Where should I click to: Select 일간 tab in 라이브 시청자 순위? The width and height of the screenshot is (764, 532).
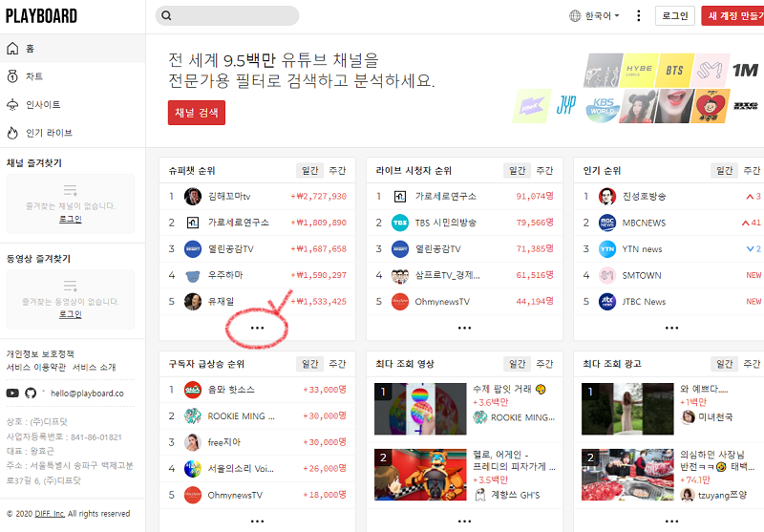(517, 171)
